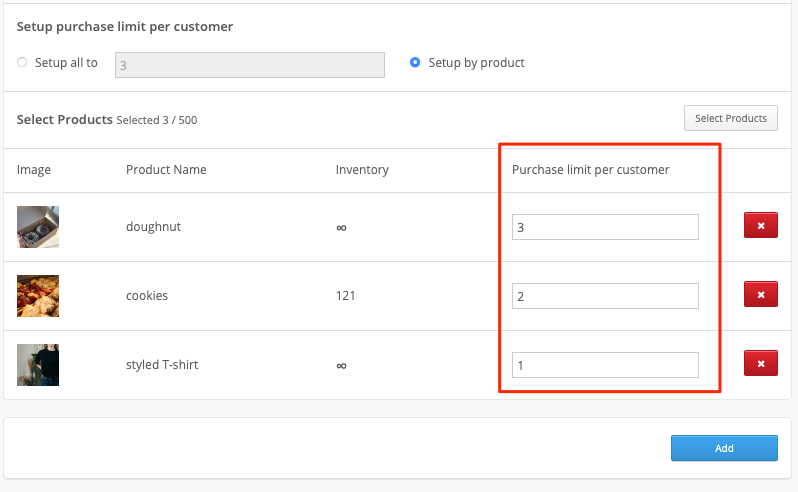Open the doughnut product thumbnail

(x=38, y=227)
